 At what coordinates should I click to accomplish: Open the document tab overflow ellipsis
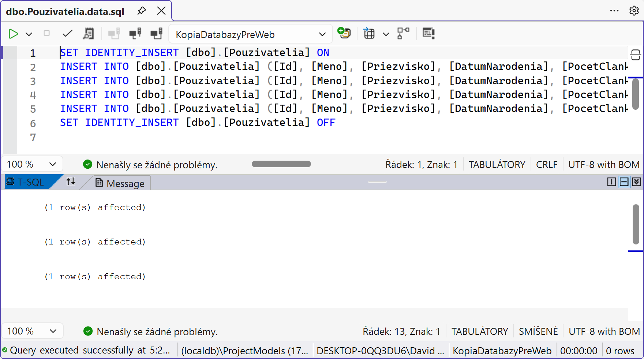(x=614, y=11)
